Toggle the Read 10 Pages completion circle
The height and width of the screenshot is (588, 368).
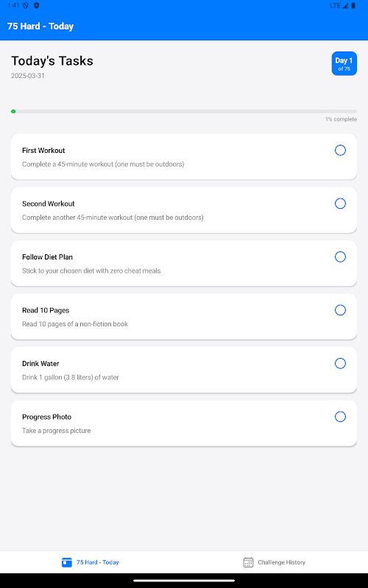pos(340,310)
